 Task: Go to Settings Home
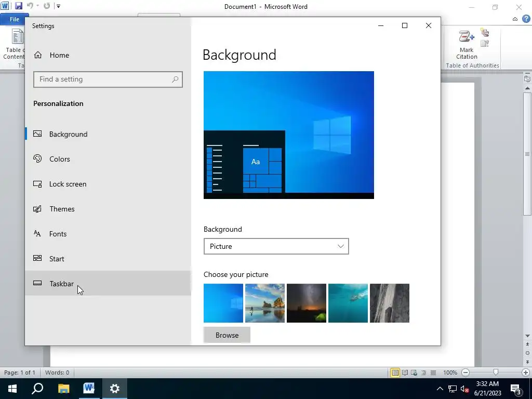(x=51, y=55)
